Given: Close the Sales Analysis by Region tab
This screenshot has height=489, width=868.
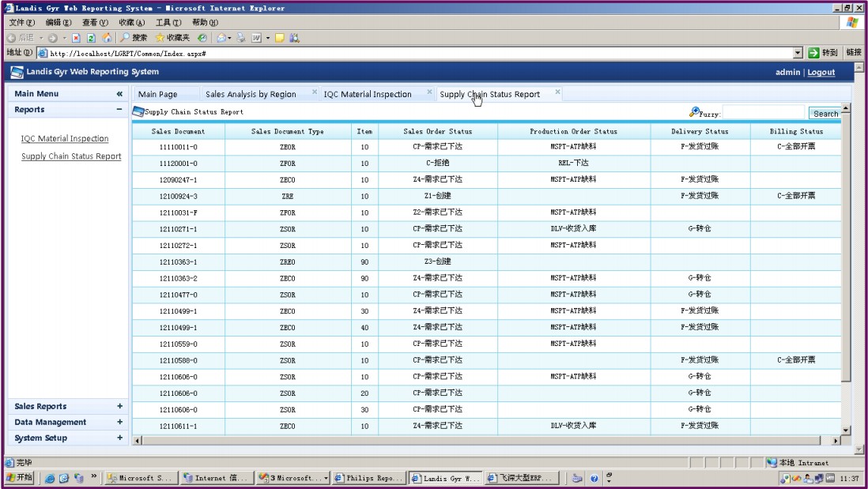Looking at the screenshot, I should click(x=315, y=92).
